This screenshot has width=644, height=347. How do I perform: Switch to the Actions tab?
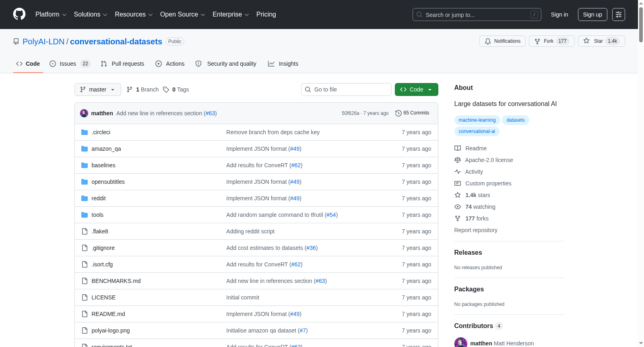click(170, 64)
